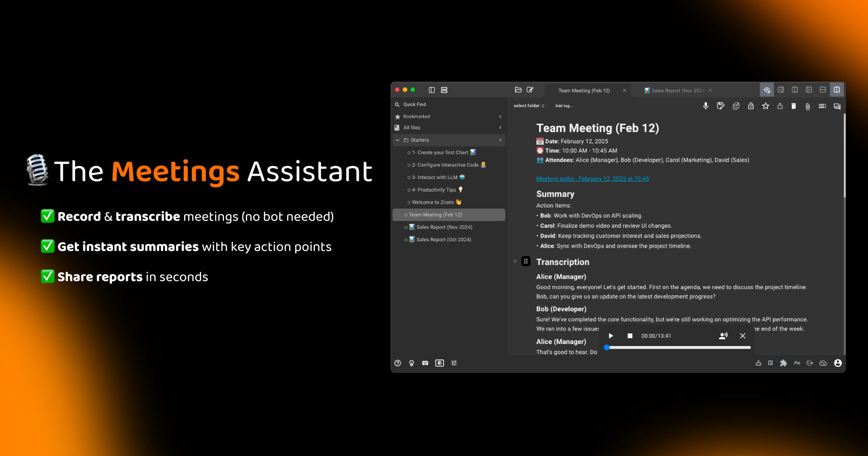Click the speaker voice icon in audio player
868x456 pixels.
tap(723, 336)
